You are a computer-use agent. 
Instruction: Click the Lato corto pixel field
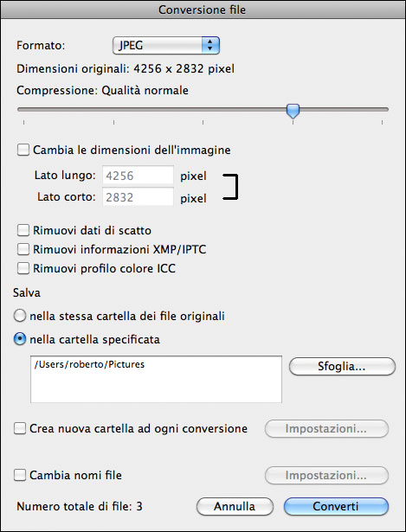[138, 197]
